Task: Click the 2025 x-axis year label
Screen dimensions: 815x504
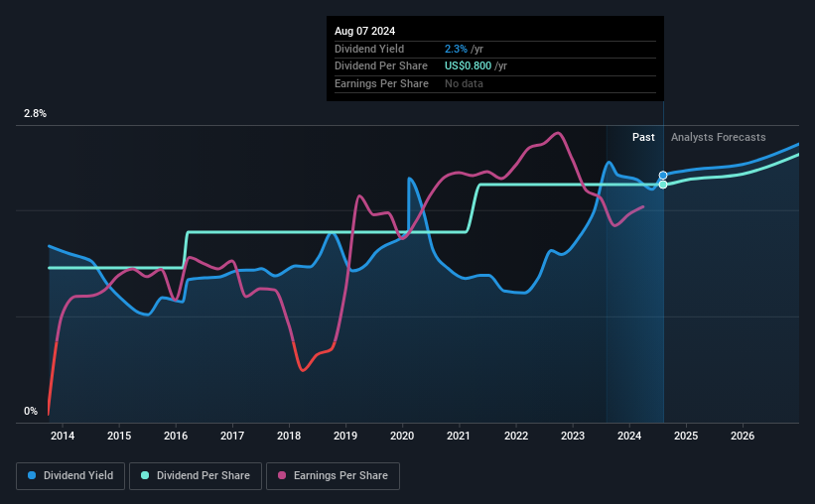Action: tap(686, 436)
